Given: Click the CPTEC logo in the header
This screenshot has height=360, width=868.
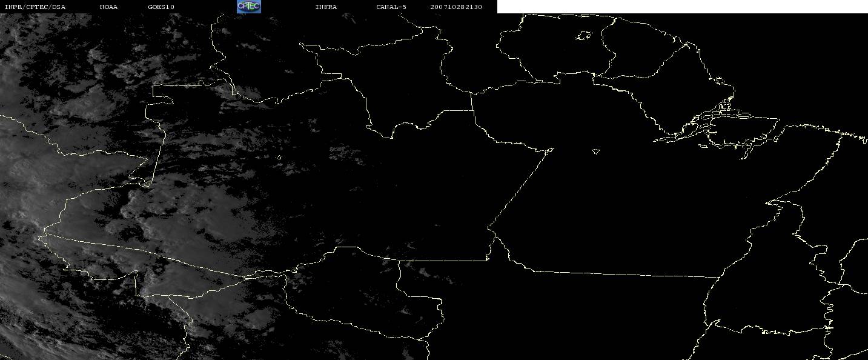Looking at the screenshot, I should point(249,7).
